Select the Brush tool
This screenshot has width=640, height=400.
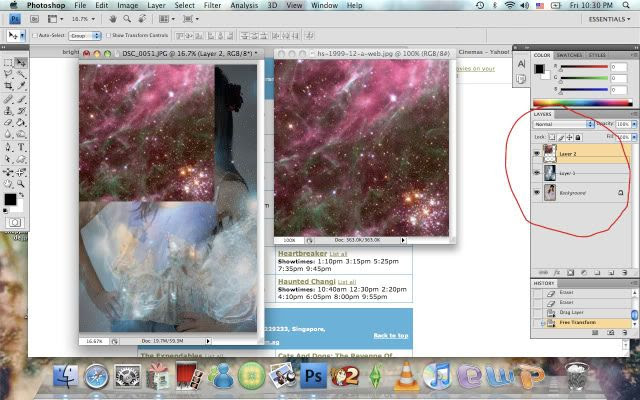click(x=20, y=99)
